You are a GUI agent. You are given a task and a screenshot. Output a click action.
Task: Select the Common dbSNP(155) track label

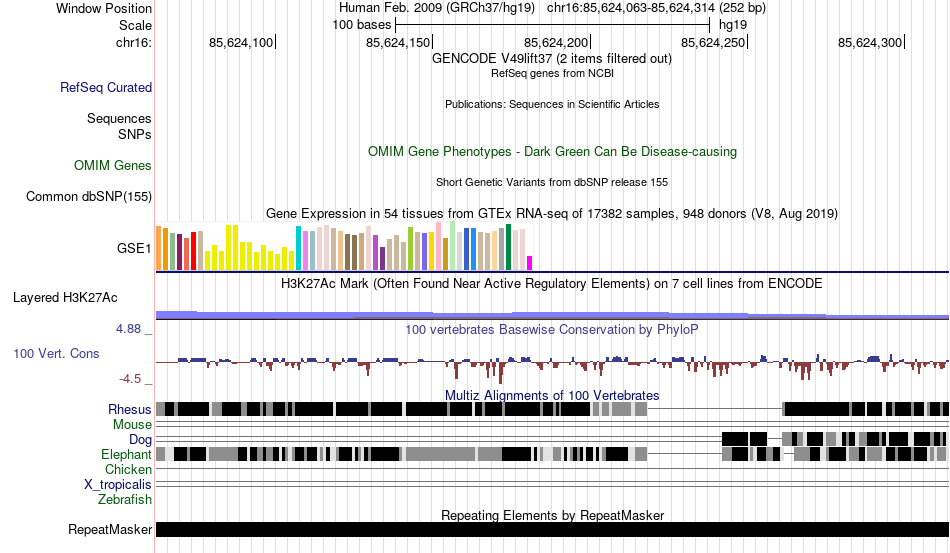coord(89,196)
